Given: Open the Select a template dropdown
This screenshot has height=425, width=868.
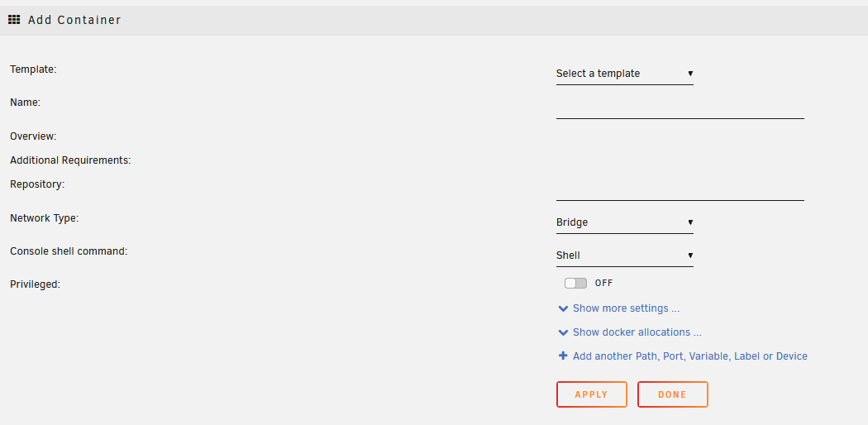Looking at the screenshot, I should 624,74.
